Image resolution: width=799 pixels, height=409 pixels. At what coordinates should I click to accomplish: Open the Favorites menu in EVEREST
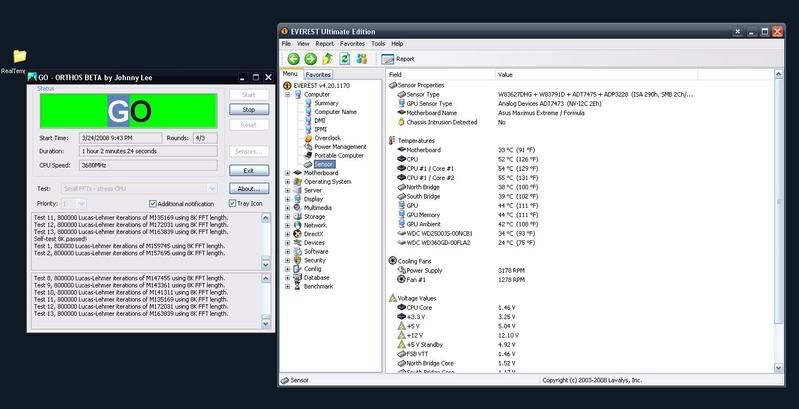tap(352, 44)
